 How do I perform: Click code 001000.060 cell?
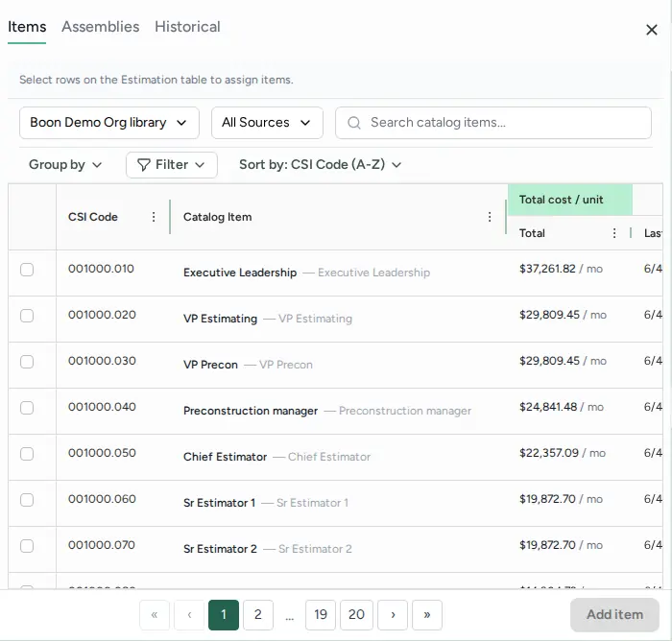pos(102,499)
